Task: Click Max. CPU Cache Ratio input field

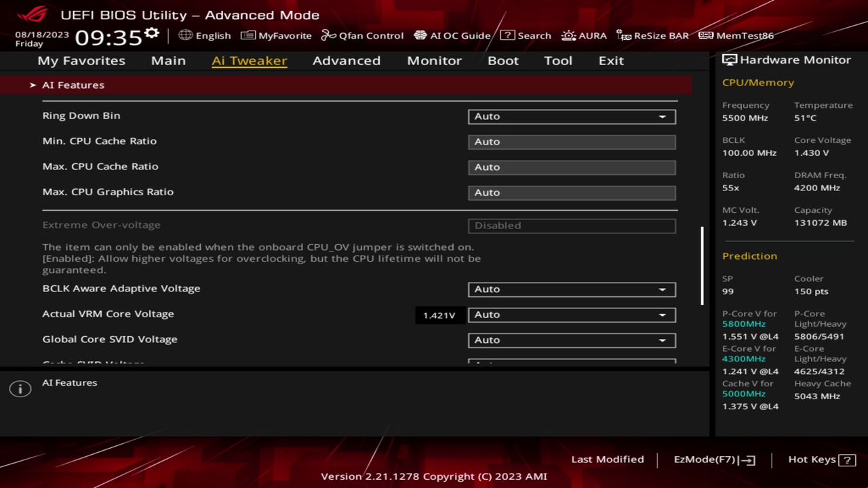Action: pyautogui.click(x=572, y=167)
